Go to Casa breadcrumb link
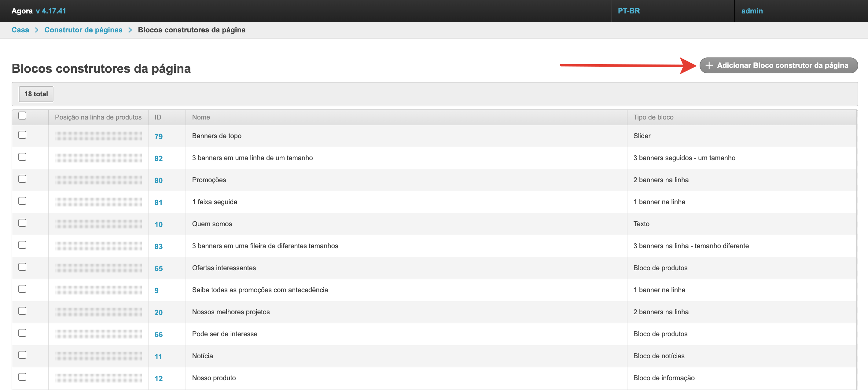The height and width of the screenshot is (390, 868). [20, 30]
